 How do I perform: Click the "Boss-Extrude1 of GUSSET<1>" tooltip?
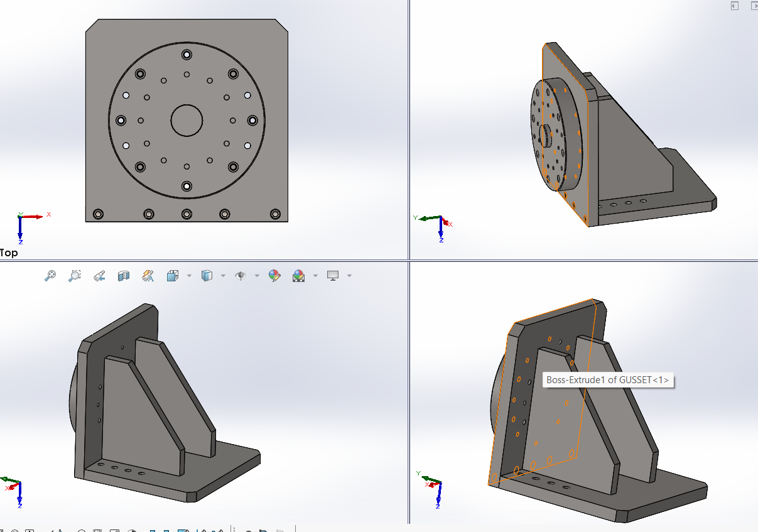point(608,380)
